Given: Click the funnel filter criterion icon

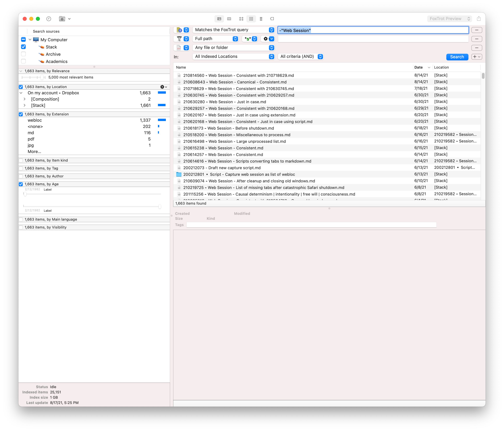Looking at the screenshot, I should click(x=179, y=39).
